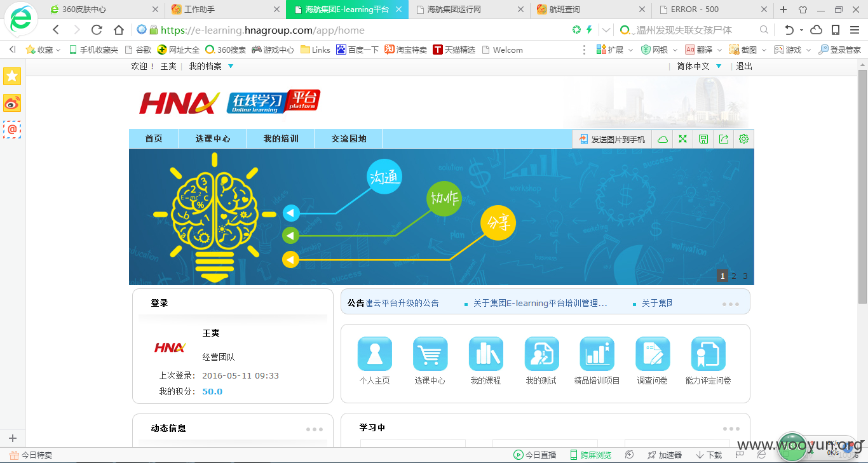The width and height of the screenshot is (868, 463).
Task: Click 今日特卖 in status bar
Action: (31, 455)
